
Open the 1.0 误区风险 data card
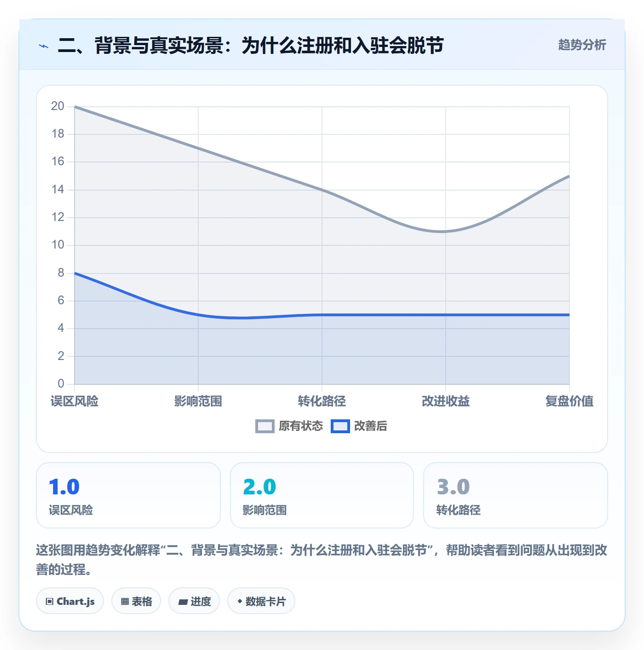(128, 495)
